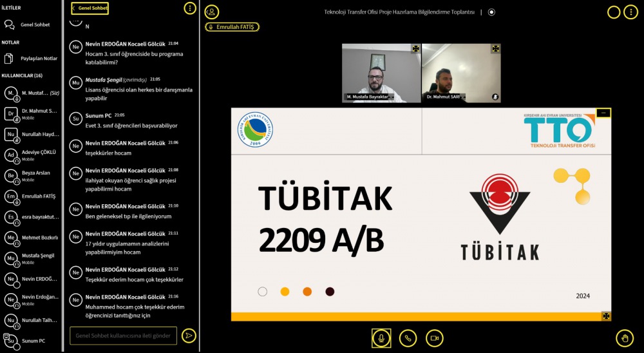
Task: Click message 'teşekkürler hocam'
Action: tap(108, 153)
